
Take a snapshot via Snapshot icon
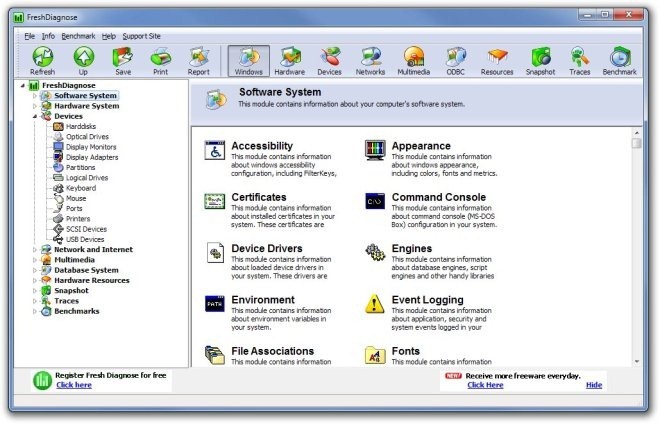540,61
